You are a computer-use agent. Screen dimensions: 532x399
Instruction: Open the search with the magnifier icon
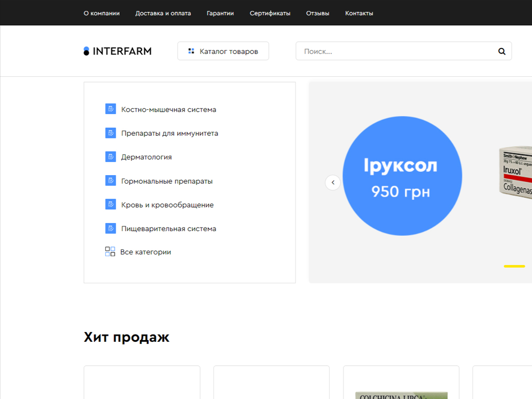tap(501, 51)
